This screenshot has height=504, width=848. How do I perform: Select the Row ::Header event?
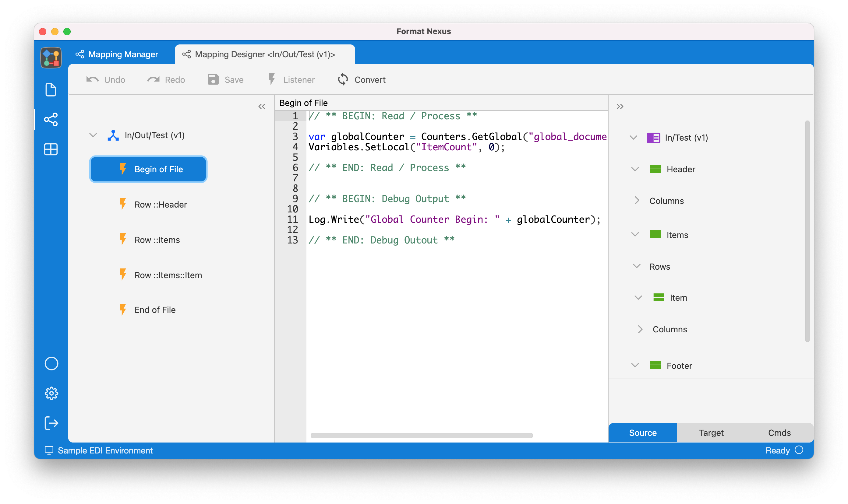(x=161, y=205)
